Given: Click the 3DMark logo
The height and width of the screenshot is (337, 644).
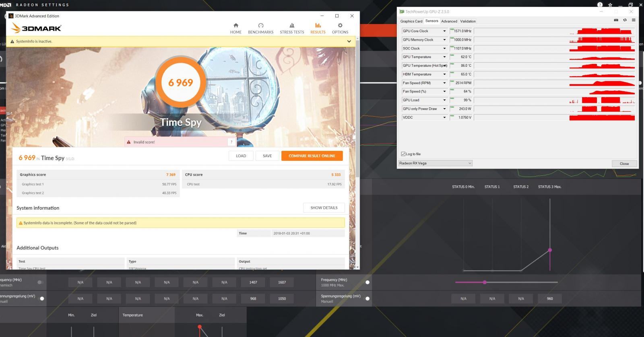Looking at the screenshot, I should [36, 28].
